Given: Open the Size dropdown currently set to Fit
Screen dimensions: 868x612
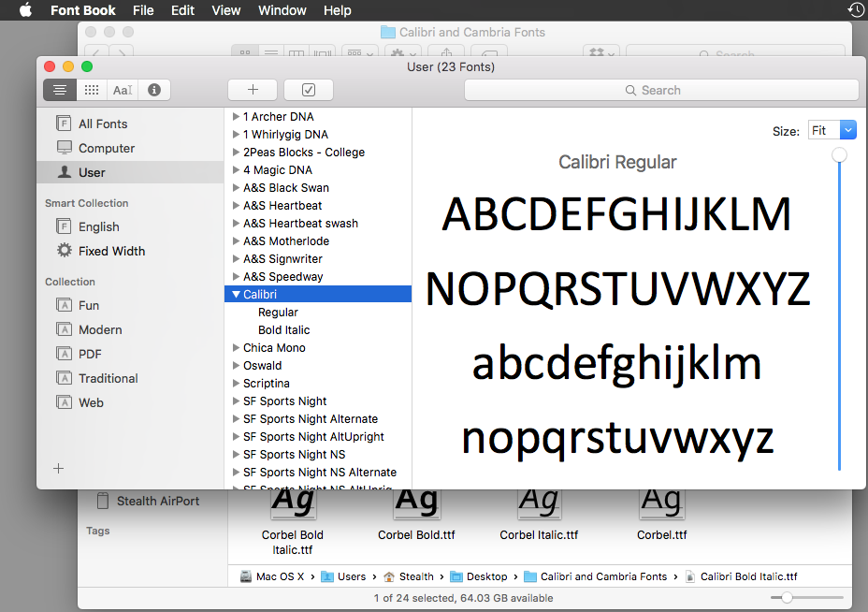Looking at the screenshot, I should 832,129.
